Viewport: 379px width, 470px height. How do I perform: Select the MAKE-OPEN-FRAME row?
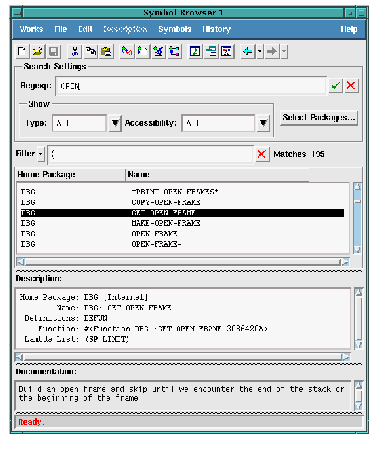click(182, 223)
